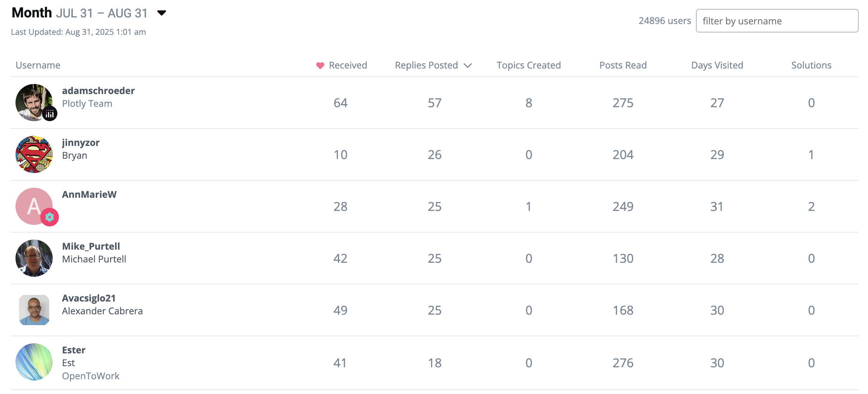Toggle the Replies Posted sort chevron
868x394 pixels.
468,65
